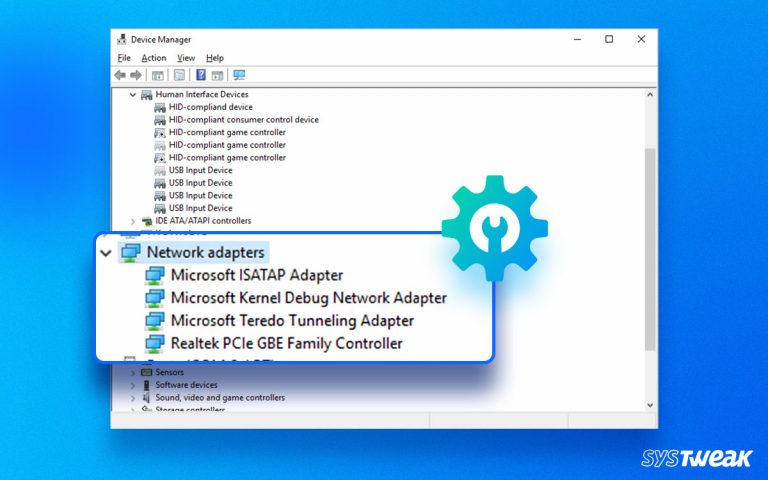Collapse the Network adapters node
The image size is (768, 480).
point(106,253)
